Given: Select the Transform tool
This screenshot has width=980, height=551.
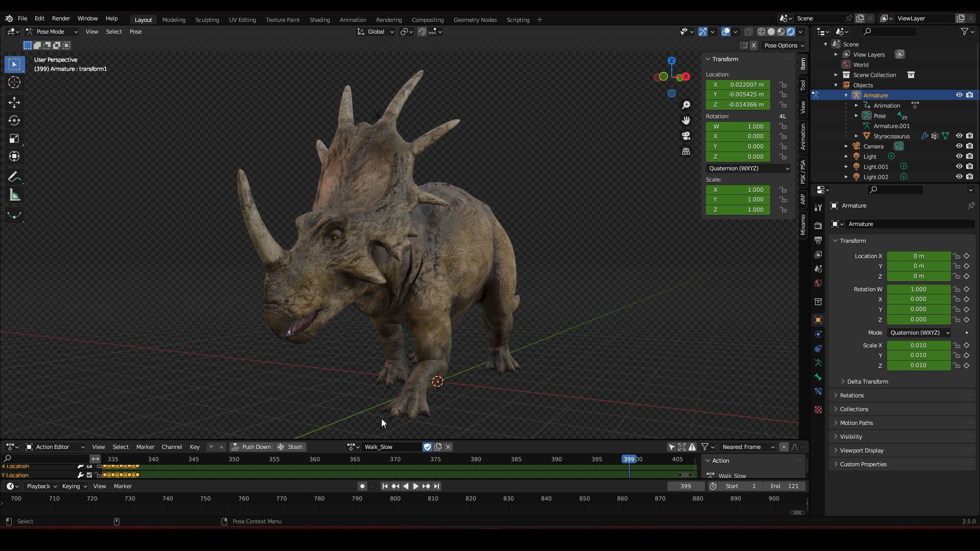Looking at the screenshot, I should click(14, 157).
